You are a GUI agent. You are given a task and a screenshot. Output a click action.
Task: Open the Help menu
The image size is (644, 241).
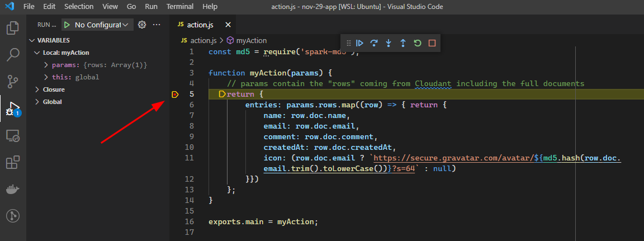210,7
